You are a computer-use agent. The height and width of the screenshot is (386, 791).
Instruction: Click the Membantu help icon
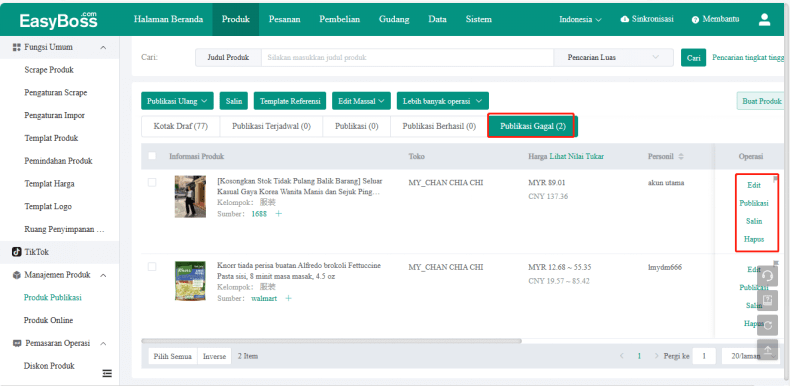[695, 20]
